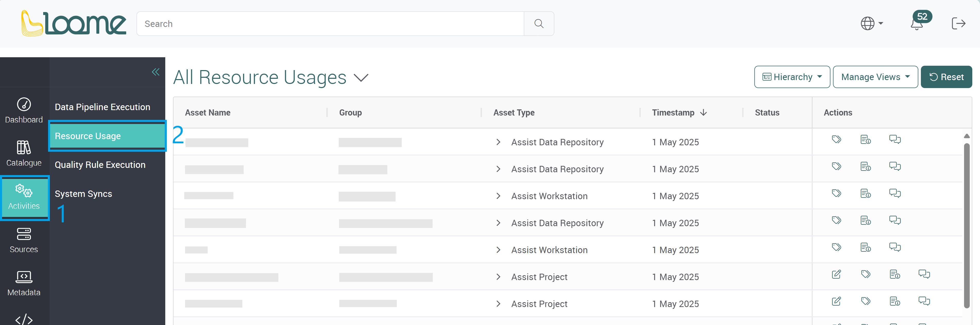
Task: Open comments in second Assist Data Repository row
Action: point(895,167)
